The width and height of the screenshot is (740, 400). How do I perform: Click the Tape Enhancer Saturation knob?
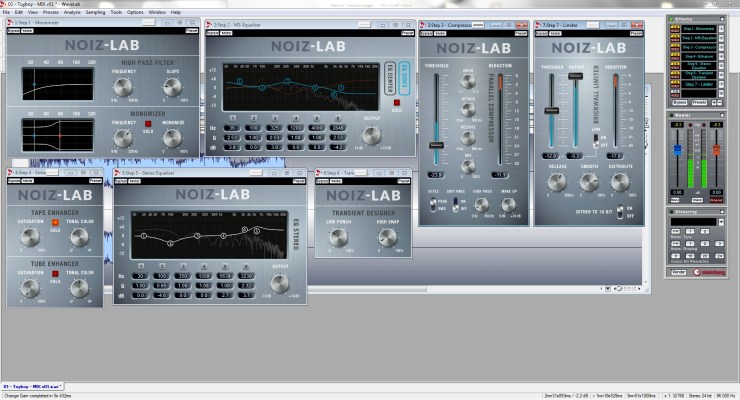click(x=30, y=237)
